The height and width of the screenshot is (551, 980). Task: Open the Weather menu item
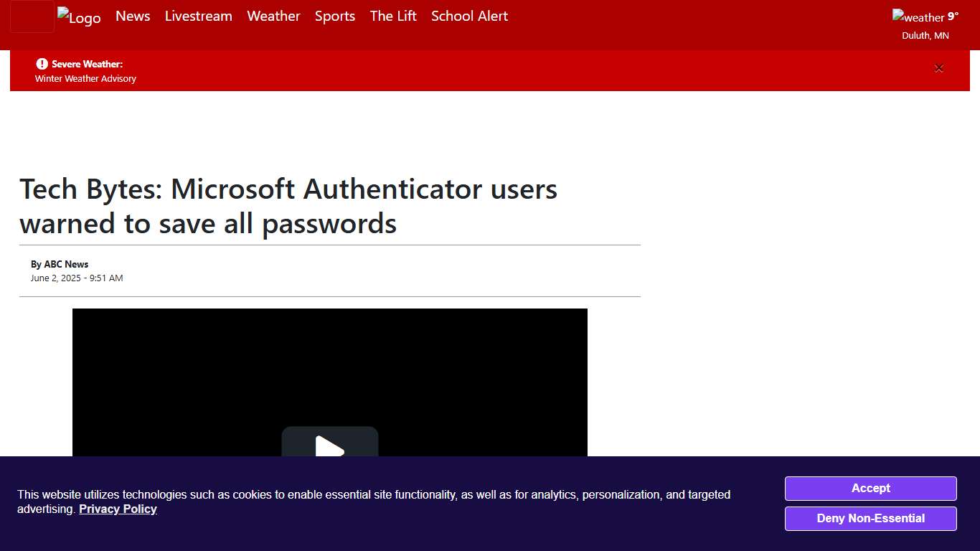273,16
